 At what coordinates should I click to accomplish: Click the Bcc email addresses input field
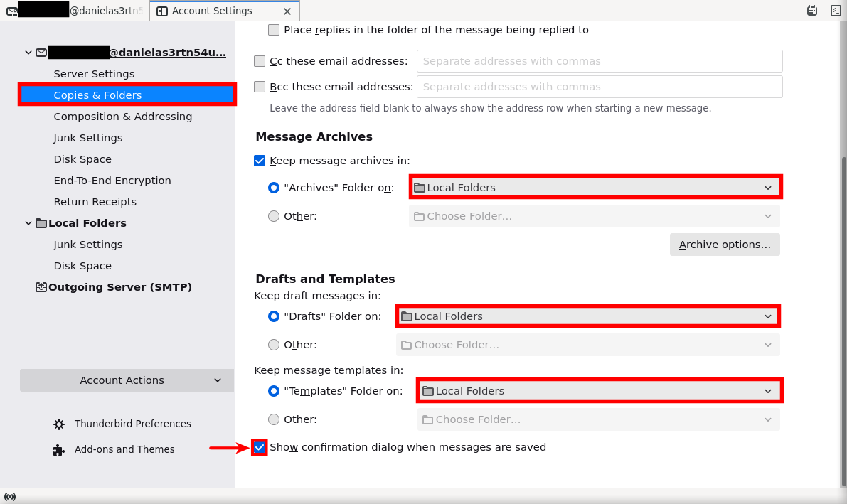[599, 87]
